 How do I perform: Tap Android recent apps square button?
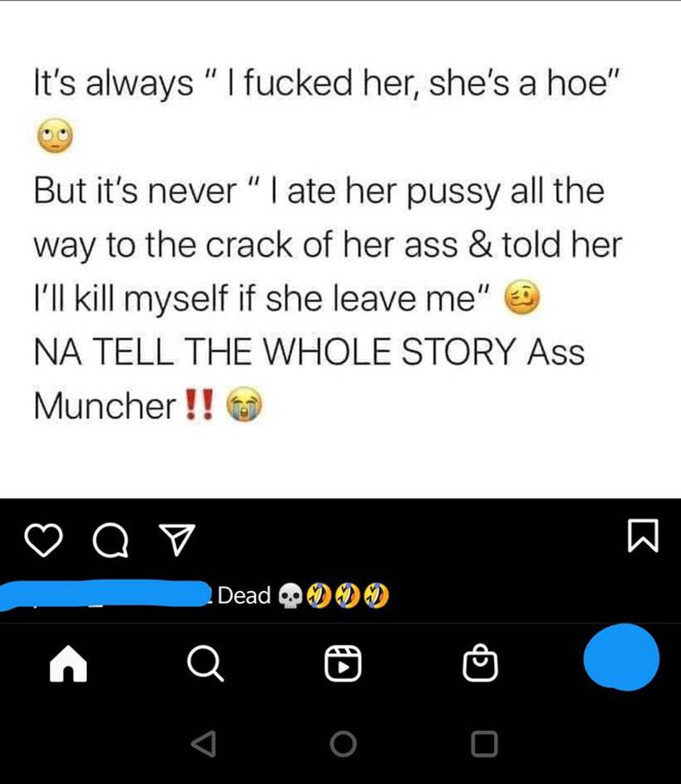click(484, 744)
